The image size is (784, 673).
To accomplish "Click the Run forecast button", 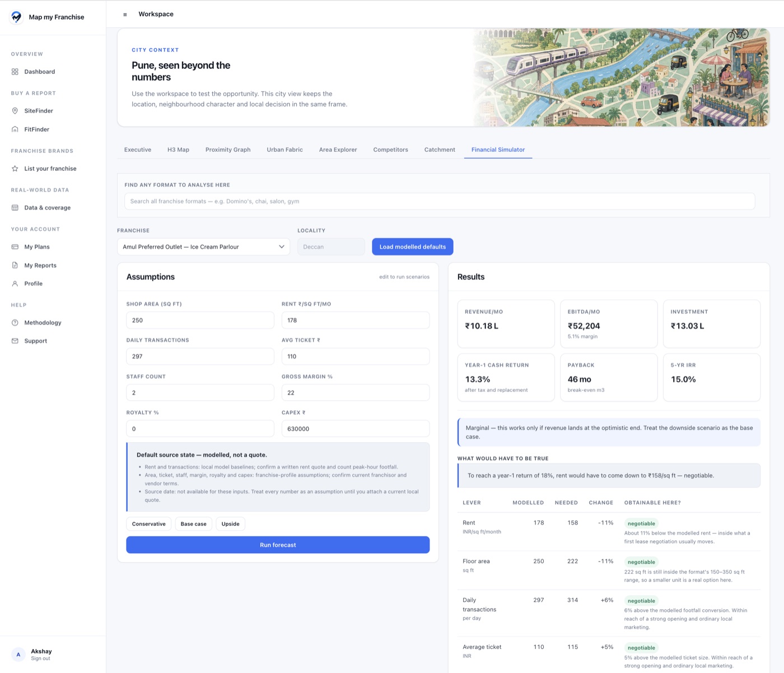I will pyautogui.click(x=278, y=545).
